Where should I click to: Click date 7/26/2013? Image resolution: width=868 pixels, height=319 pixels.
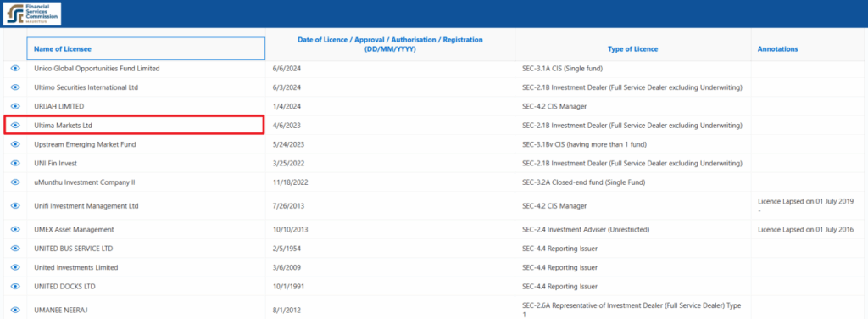click(288, 206)
